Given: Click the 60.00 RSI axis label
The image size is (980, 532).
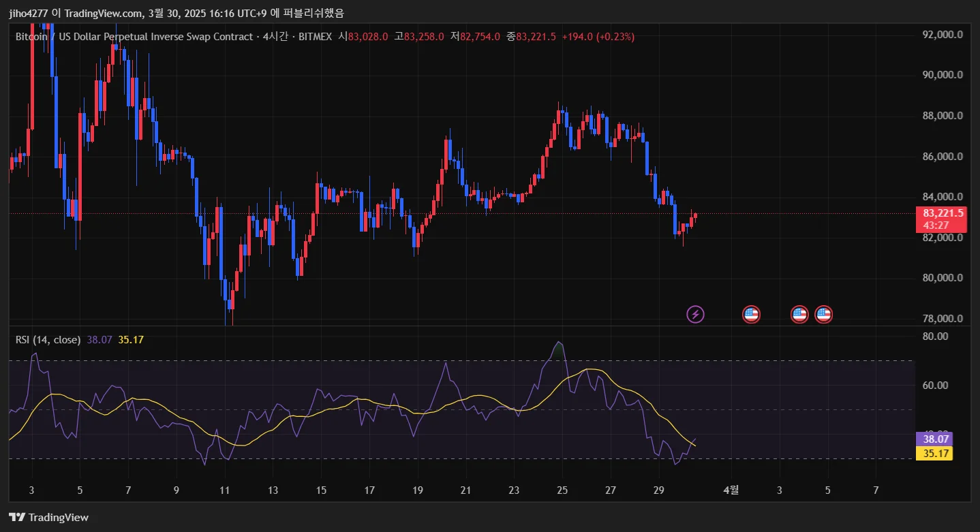Looking at the screenshot, I should [x=936, y=386].
